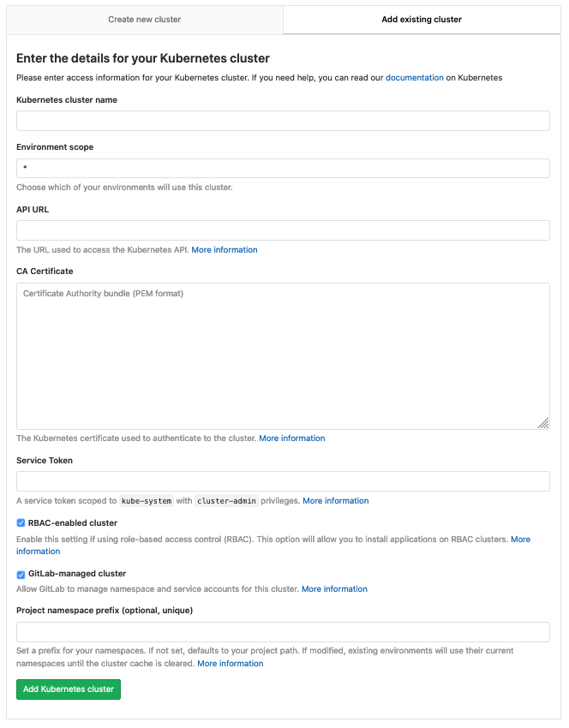Open More information link for service token
The height and width of the screenshot is (728, 569).
pos(336,501)
